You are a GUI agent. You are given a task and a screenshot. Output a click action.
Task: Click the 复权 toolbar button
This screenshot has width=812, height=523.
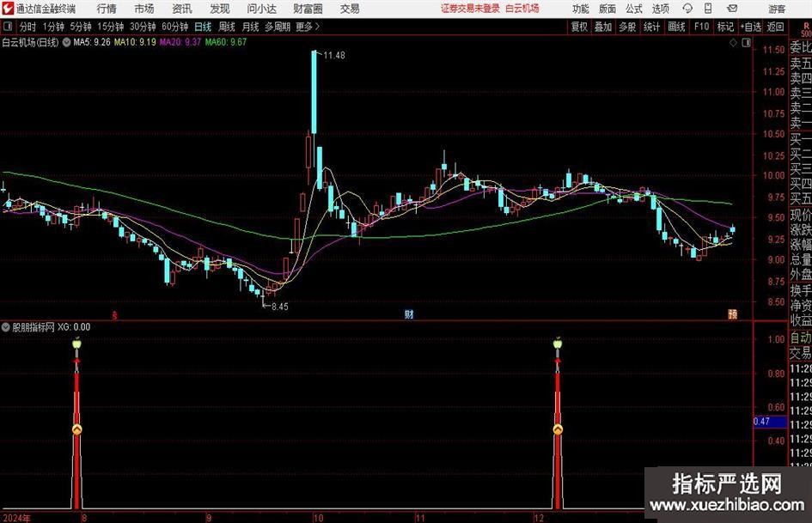[579, 27]
